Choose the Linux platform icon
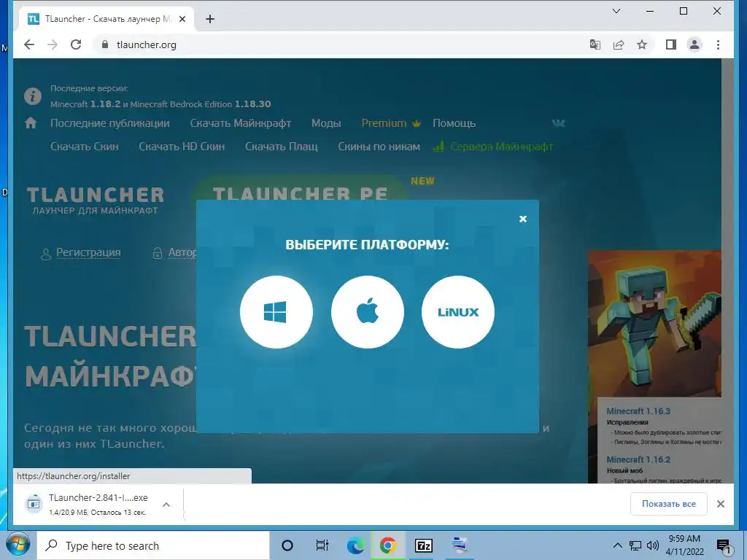 (458, 312)
